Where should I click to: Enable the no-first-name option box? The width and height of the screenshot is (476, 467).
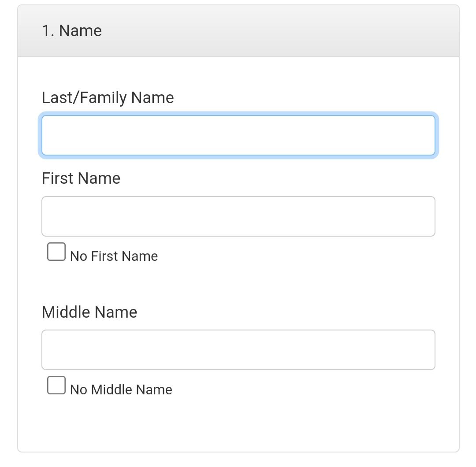click(56, 252)
